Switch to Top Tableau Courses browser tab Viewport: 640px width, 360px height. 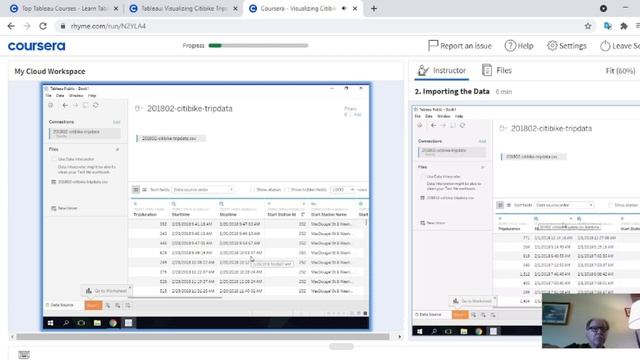coord(64,9)
